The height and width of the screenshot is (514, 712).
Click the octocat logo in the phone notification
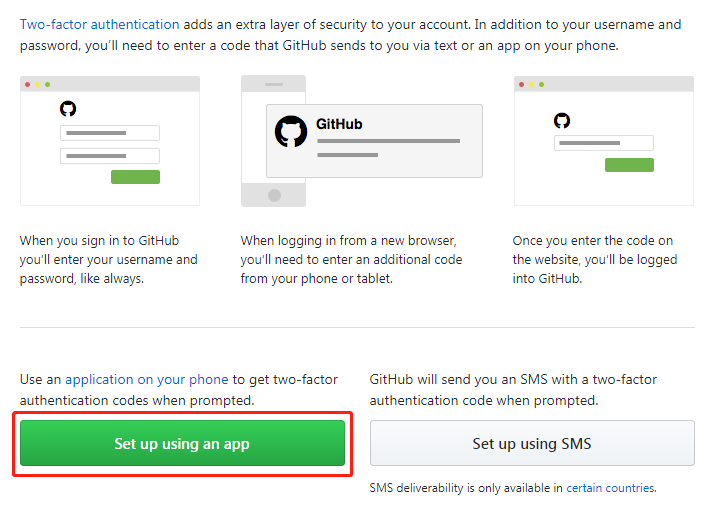click(x=291, y=131)
